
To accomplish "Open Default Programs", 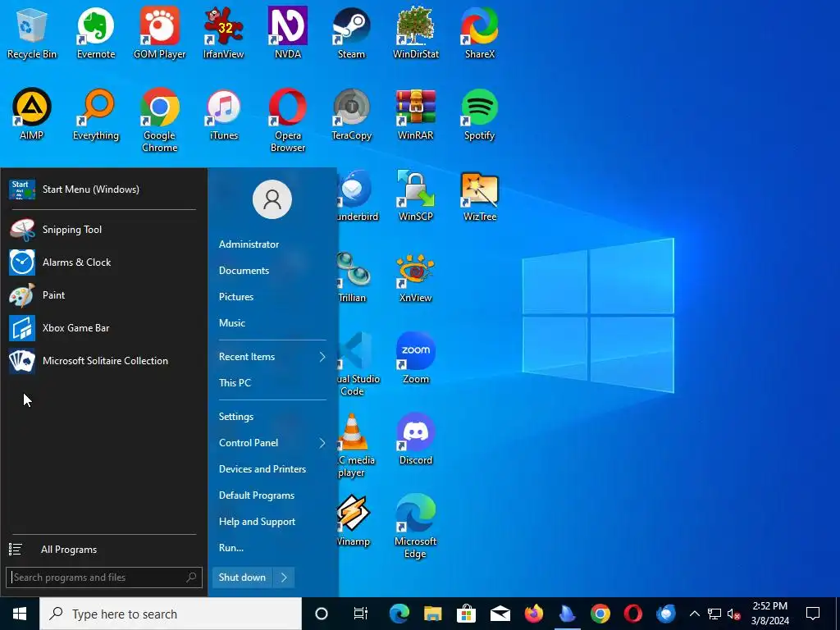I will (x=257, y=495).
